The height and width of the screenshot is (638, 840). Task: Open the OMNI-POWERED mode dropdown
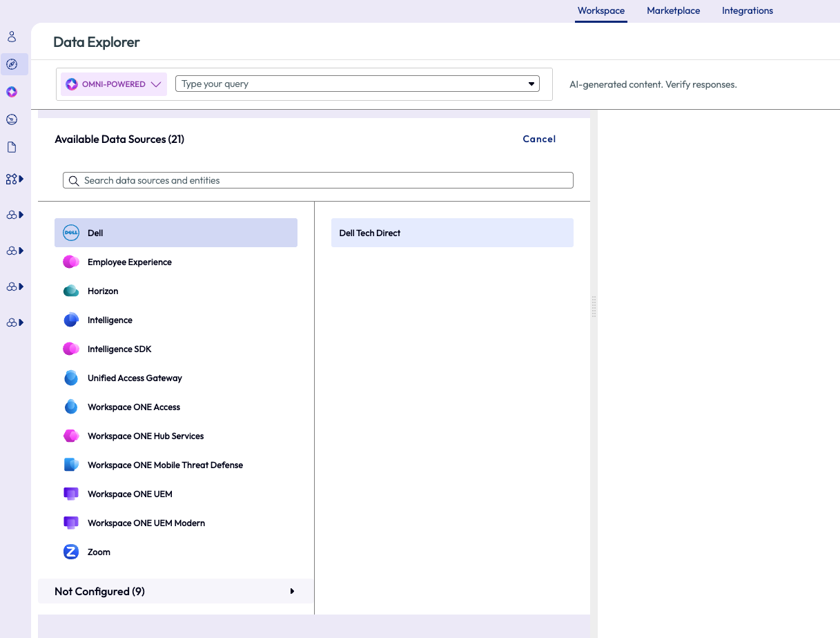pos(113,83)
